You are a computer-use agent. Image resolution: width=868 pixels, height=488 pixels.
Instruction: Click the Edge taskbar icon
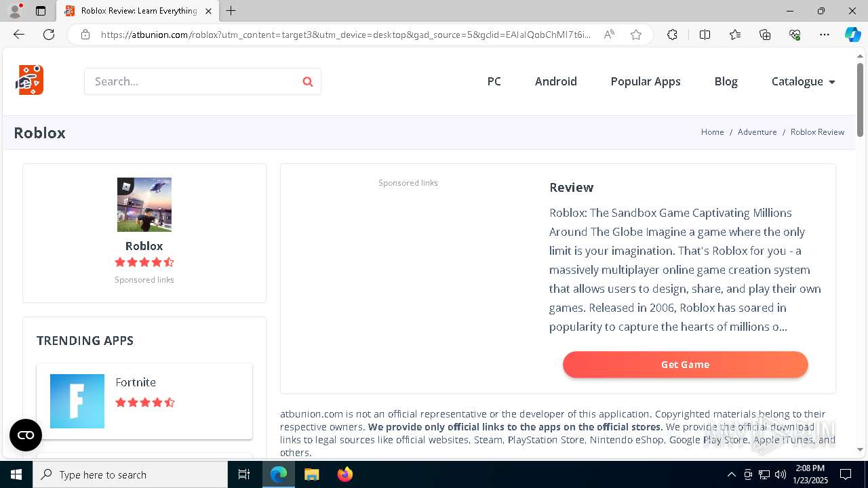click(x=279, y=474)
